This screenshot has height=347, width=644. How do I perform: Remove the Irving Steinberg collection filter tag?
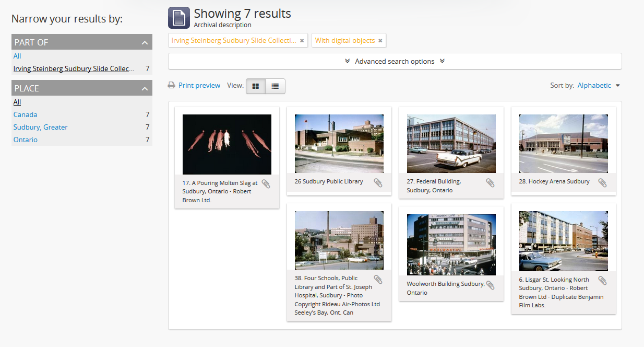pyautogui.click(x=302, y=41)
